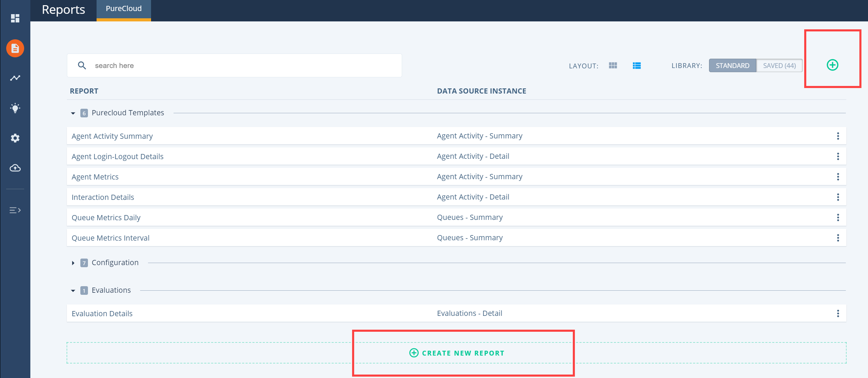The height and width of the screenshot is (378, 868).
Task: Open the cloud upload icon in sidebar
Action: (x=15, y=168)
